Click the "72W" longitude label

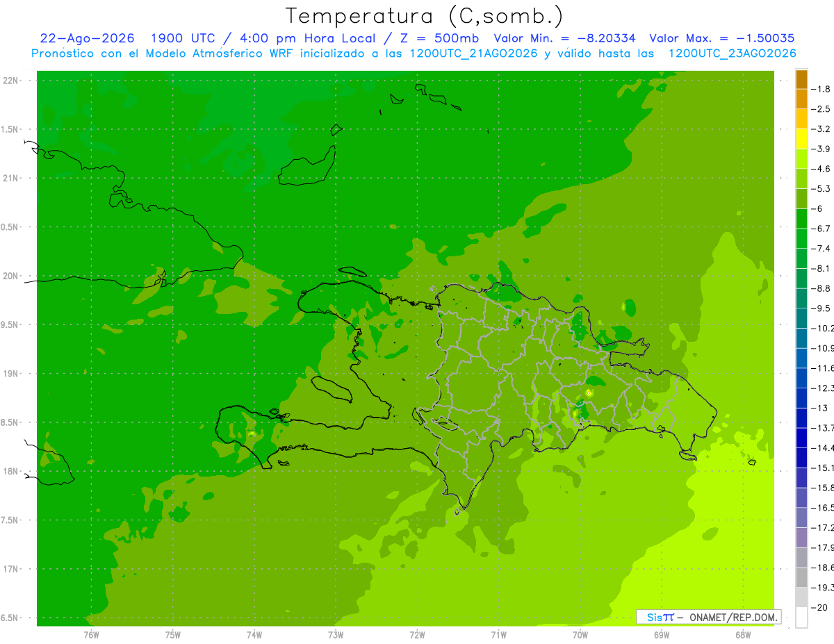coord(417,634)
